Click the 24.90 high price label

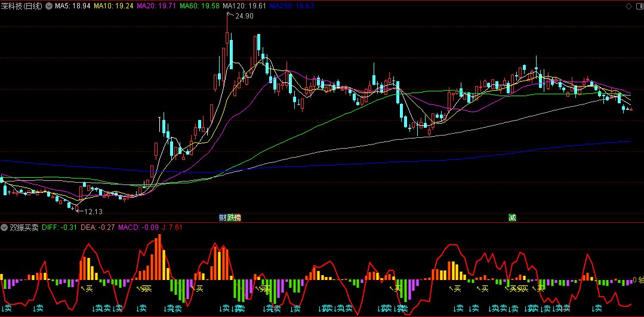(245, 16)
